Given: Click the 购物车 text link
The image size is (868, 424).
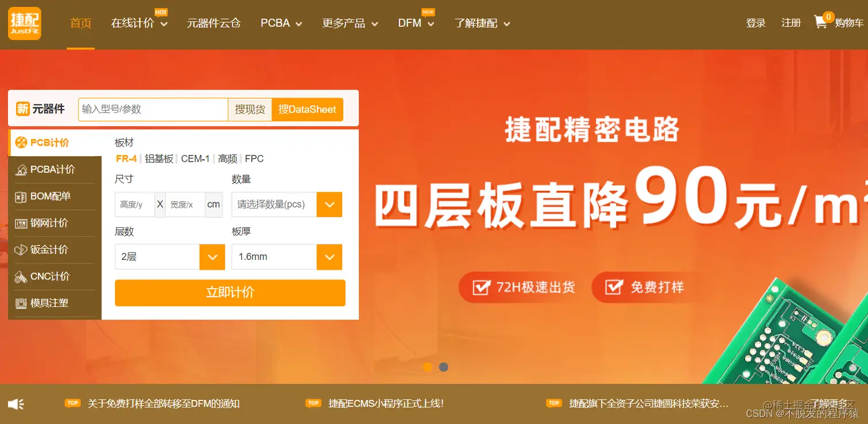Looking at the screenshot, I should pos(849,23).
